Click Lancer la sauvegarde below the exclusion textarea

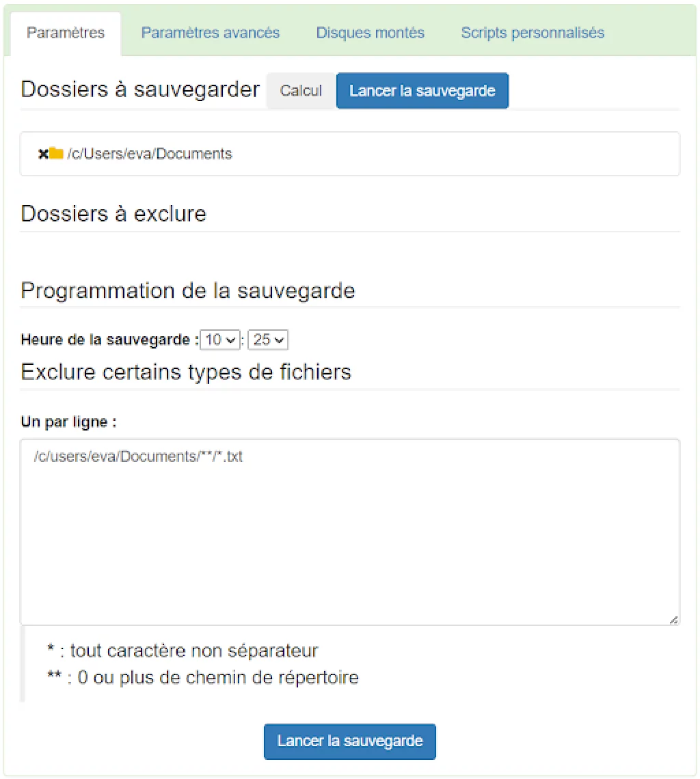tap(350, 741)
